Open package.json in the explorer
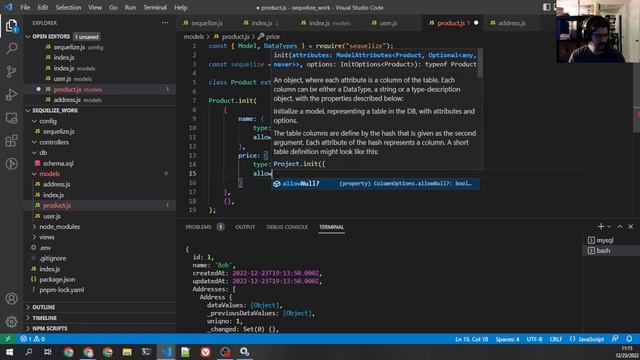 pyautogui.click(x=57, y=280)
